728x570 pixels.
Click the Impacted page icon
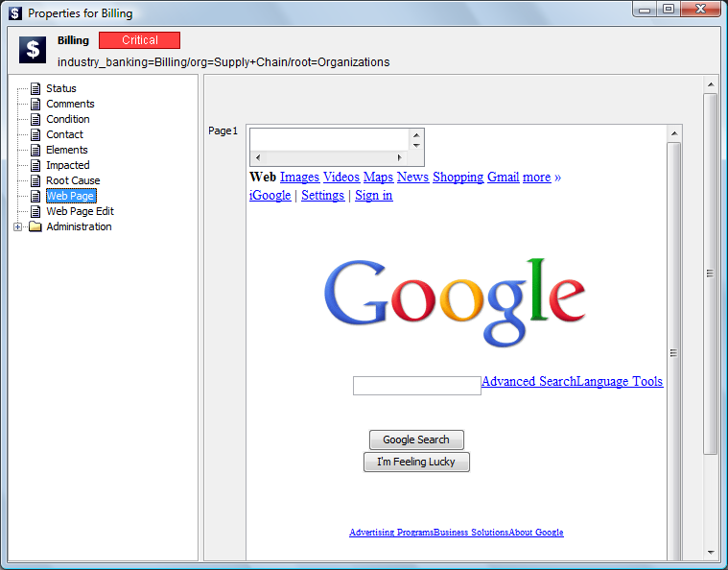35,165
